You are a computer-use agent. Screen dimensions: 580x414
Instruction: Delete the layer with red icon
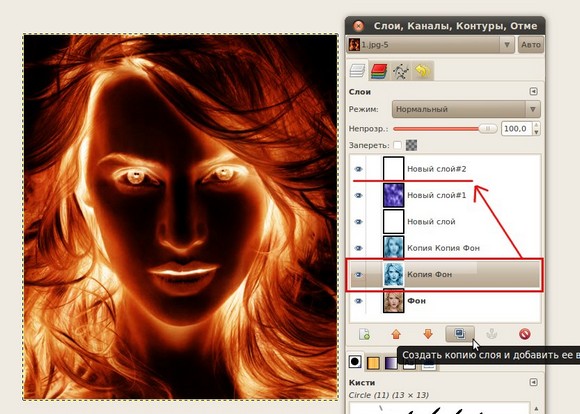(525, 334)
